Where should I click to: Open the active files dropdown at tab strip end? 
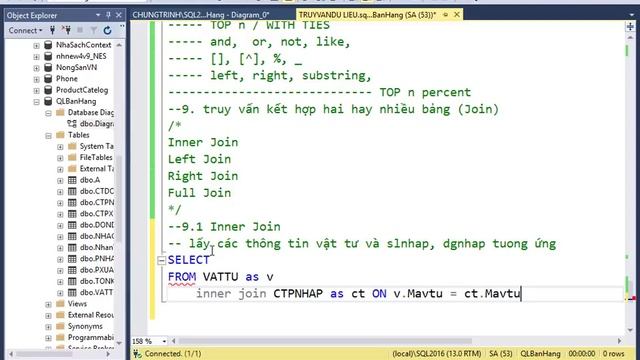click(631, 15)
